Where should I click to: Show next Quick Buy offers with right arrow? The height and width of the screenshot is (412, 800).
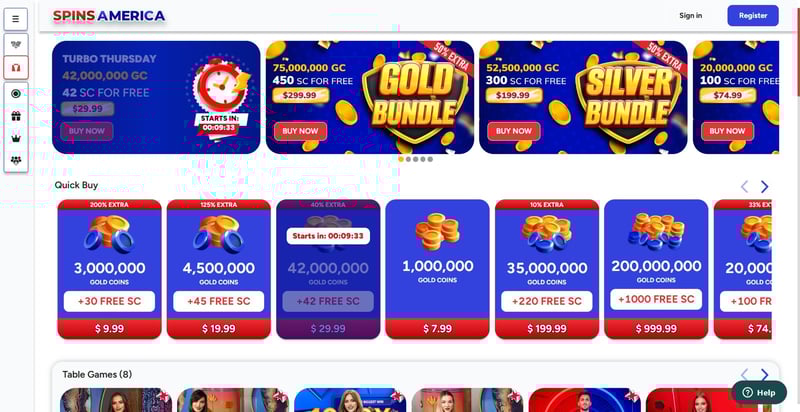tap(764, 187)
